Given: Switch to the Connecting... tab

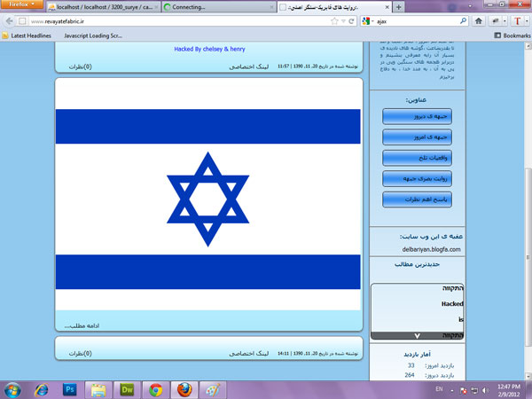Looking at the screenshot, I should click(x=217, y=7).
